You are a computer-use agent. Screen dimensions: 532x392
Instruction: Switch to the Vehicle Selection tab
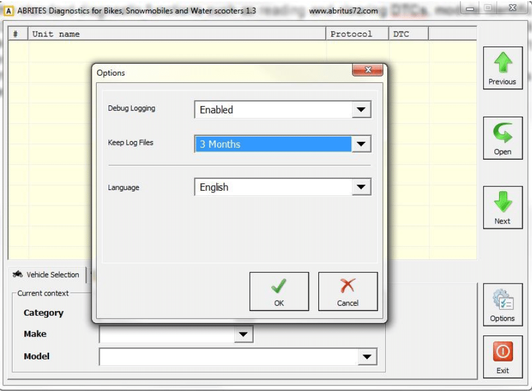pyautogui.click(x=47, y=275)
